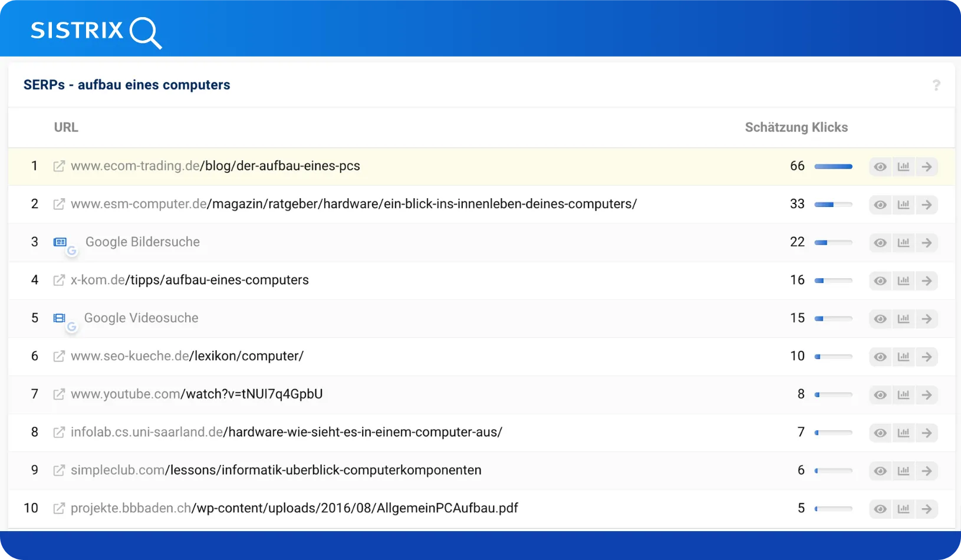This screenshot has width=961, height=560.
Task: Open seo-kueche.de lexikon computer link
Action: tap(187, 356)
